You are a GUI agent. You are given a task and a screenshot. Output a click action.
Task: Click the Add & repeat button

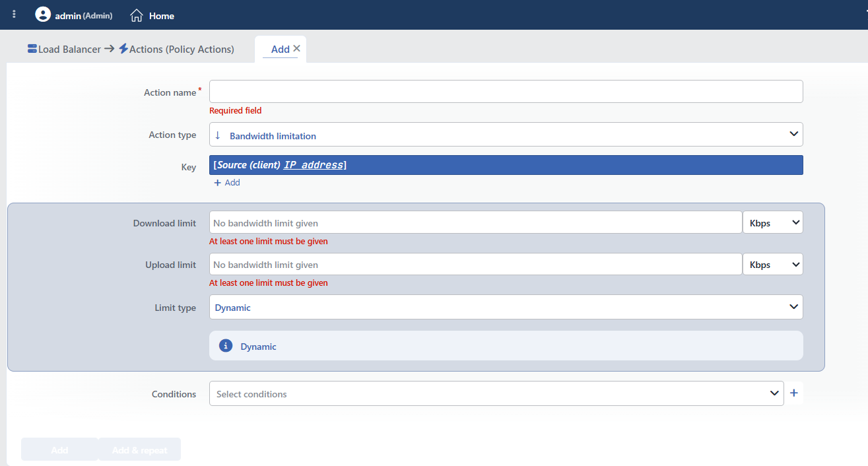click(139, 449)
